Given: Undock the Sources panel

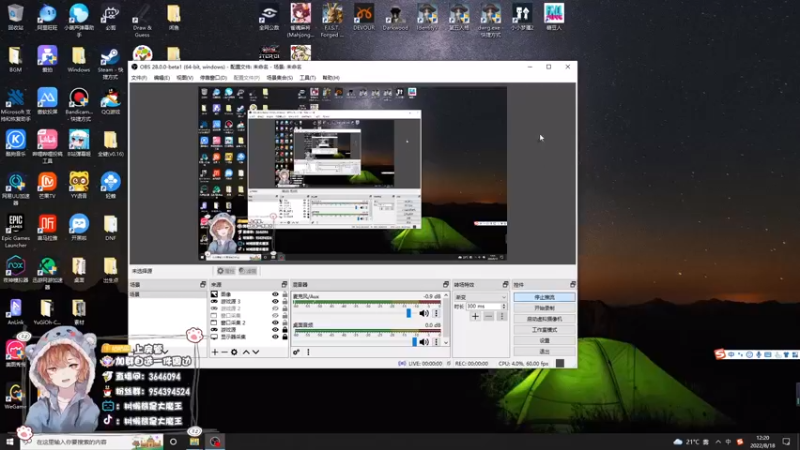Looking at the screenshot, I should point(284,284).
